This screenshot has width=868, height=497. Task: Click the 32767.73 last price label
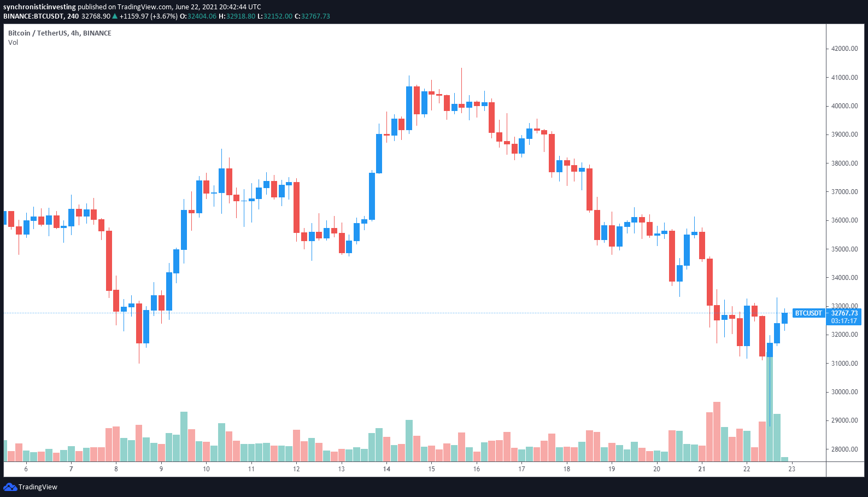[844, 313]
